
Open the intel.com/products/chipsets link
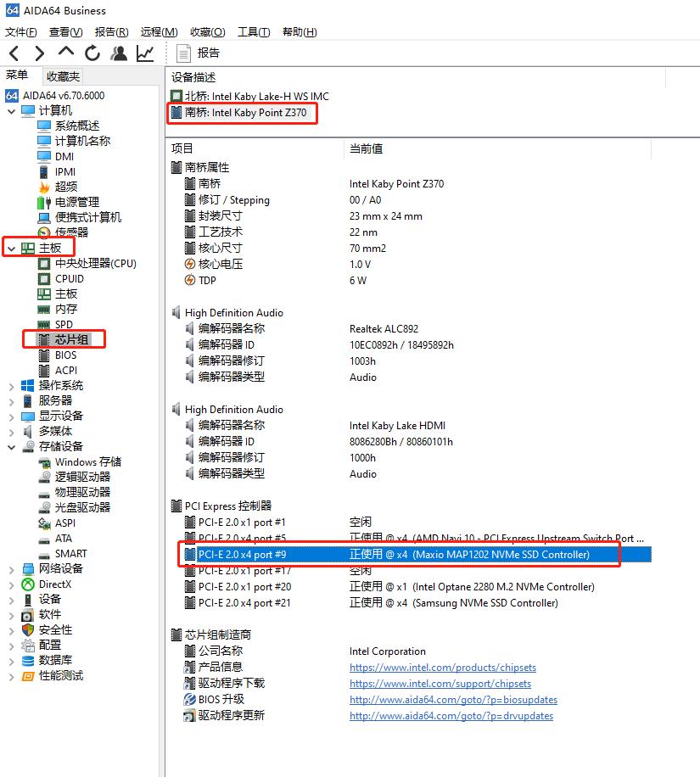(443, 668)
